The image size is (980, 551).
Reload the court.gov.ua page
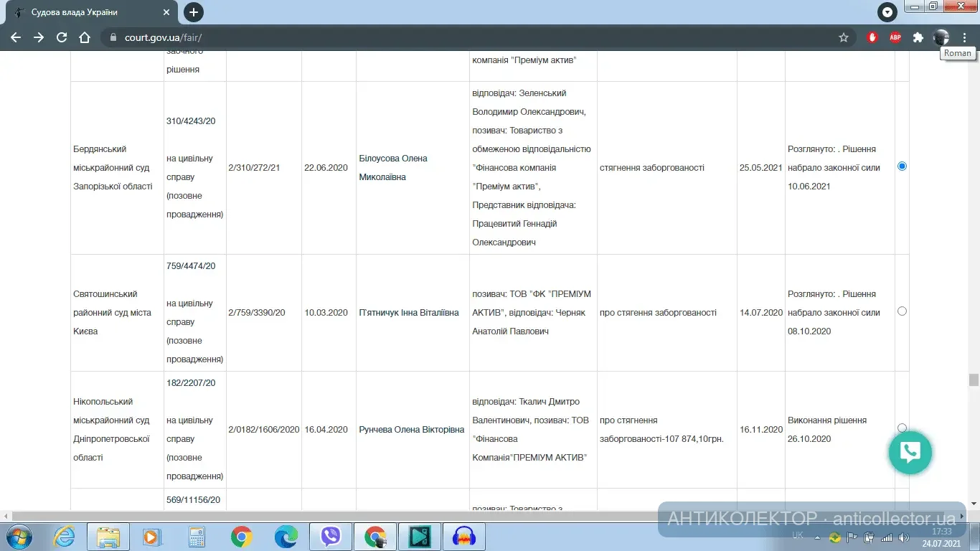pyautogui.click(x=61, y=37)
